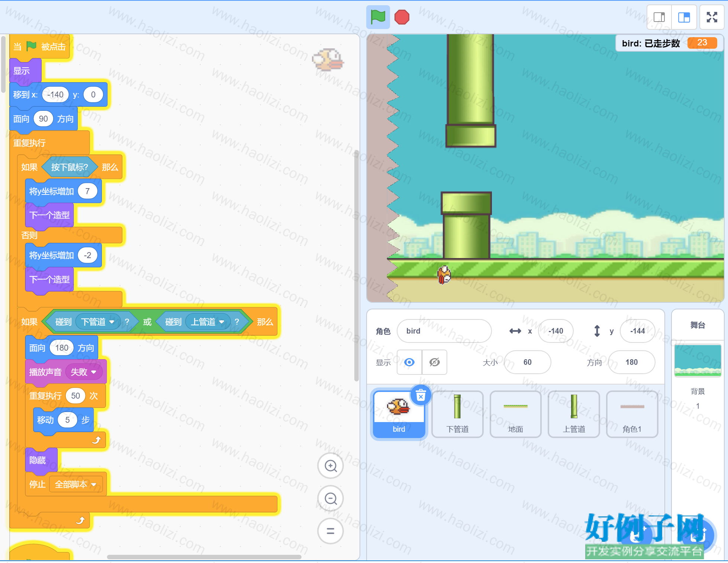Click the 按下鼠标? sensing condition
Screen dimensions: 728x563
pyautogui.click(x=70, y=167)
